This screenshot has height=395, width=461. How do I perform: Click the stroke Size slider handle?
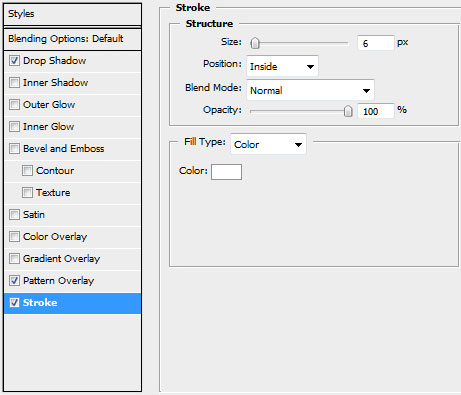tap(255, 43)
